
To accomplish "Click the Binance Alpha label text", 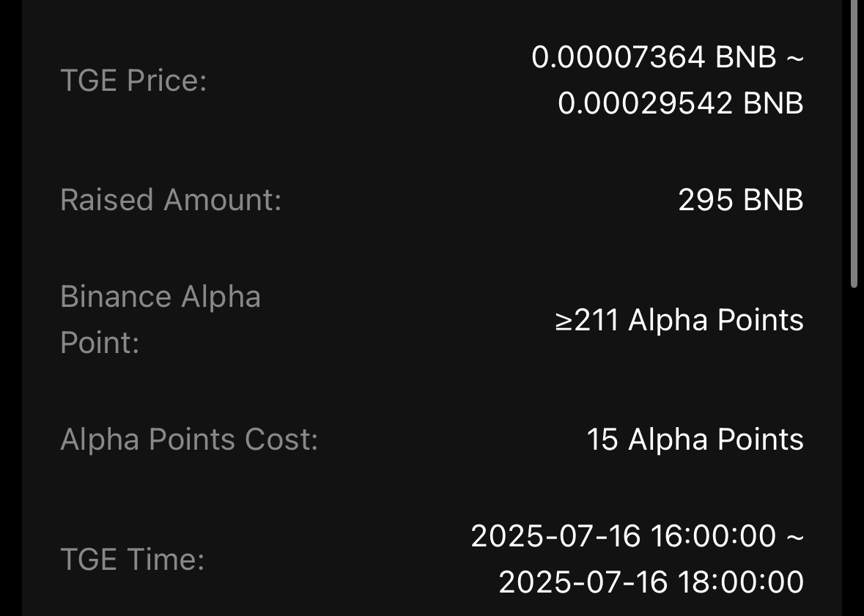I will tap(160, 297).
